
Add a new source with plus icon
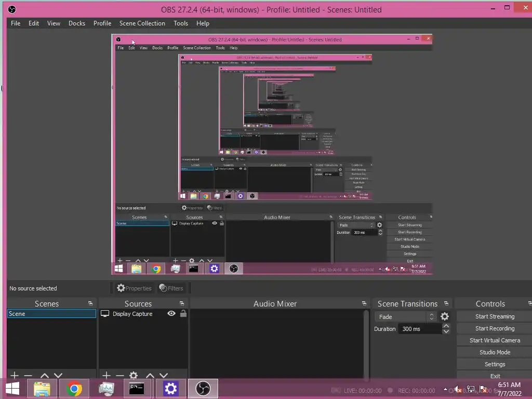coord(106,375)
